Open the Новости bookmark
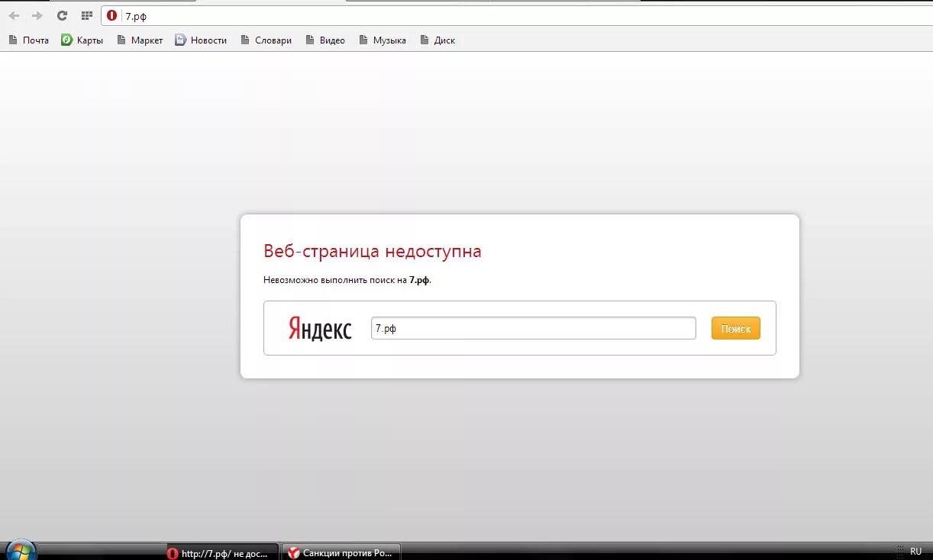 coord(201,40)
